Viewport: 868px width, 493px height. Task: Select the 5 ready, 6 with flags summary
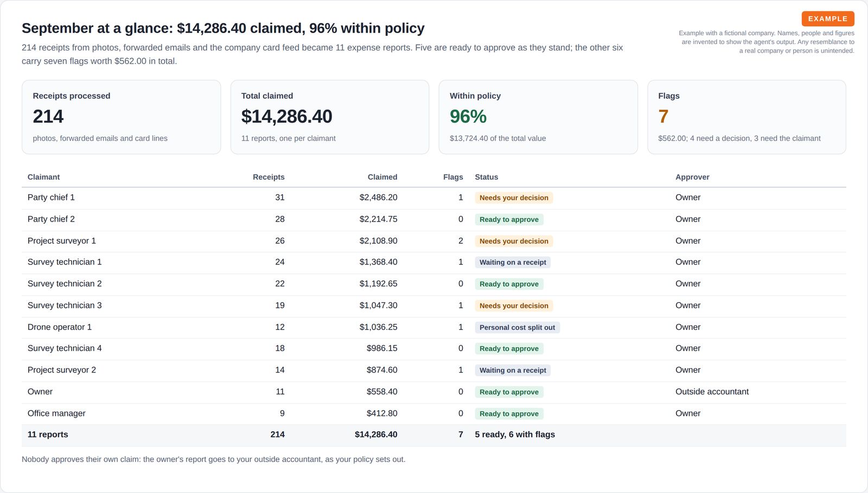point(515,434)
